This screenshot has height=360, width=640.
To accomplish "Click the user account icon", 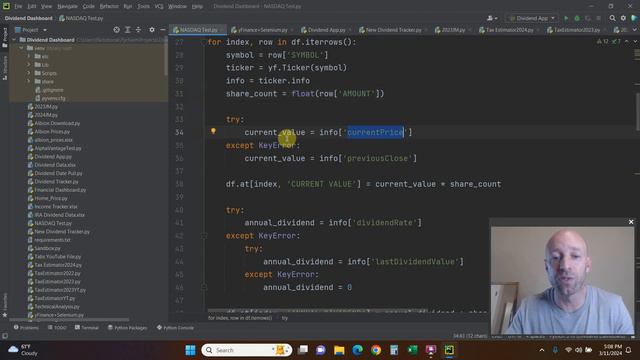I will coord(492,18).
